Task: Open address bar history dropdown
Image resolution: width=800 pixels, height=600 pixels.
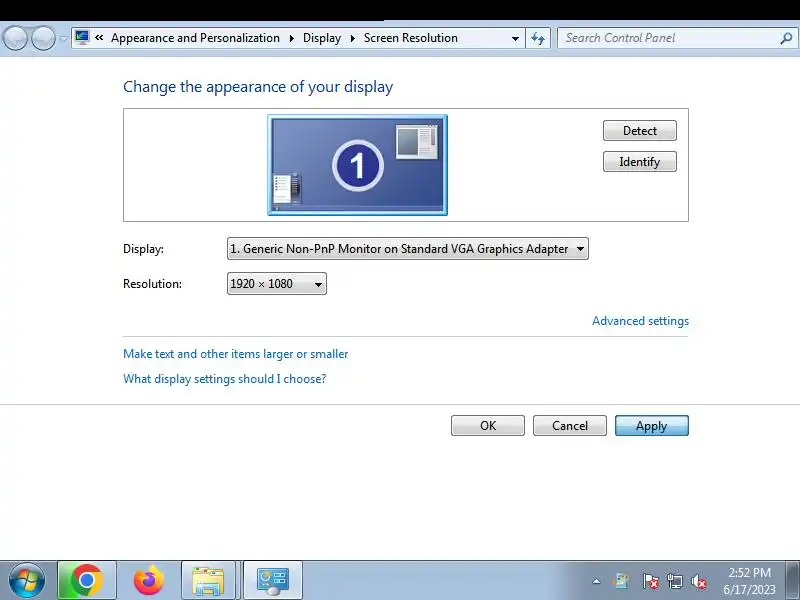Action: click(x=515, y=38)
